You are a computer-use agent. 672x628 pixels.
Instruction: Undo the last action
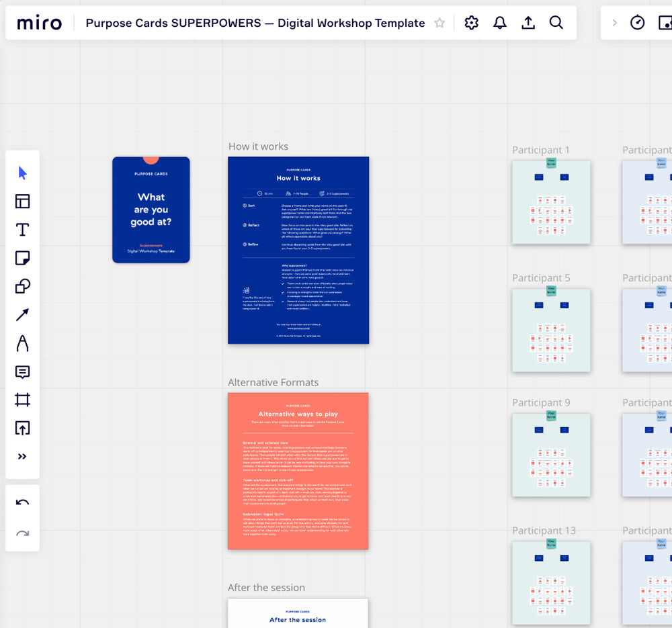[x=22, y=503]
